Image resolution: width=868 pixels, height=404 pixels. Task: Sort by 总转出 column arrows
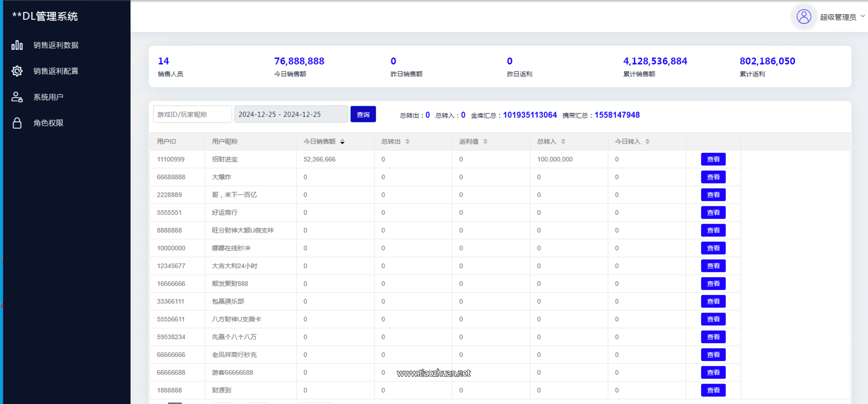(407, 142)
